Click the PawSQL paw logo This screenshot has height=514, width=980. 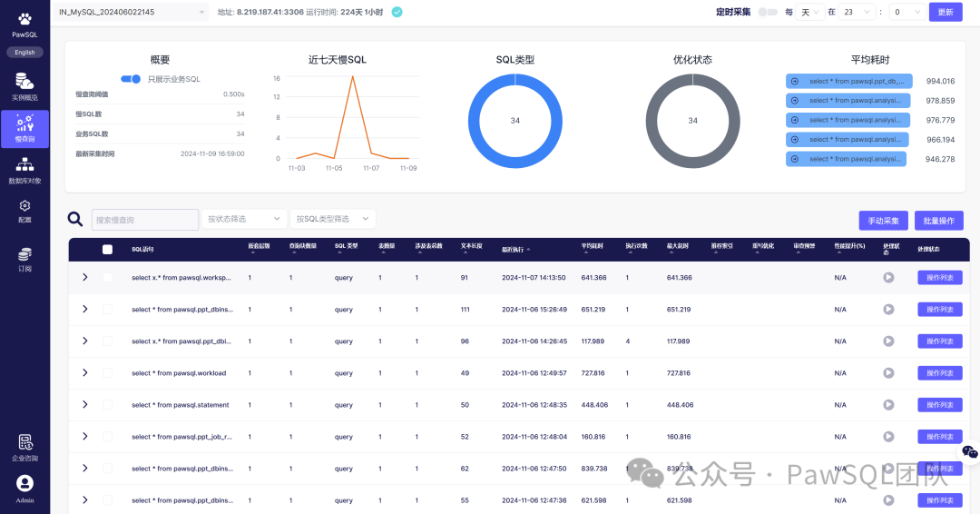click(x=25, y=19)
